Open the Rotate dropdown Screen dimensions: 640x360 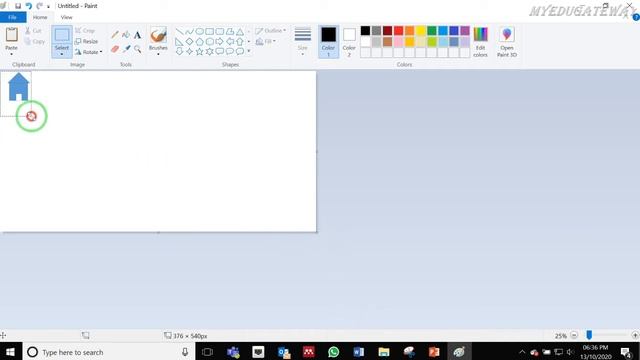[x=89, y=52]
